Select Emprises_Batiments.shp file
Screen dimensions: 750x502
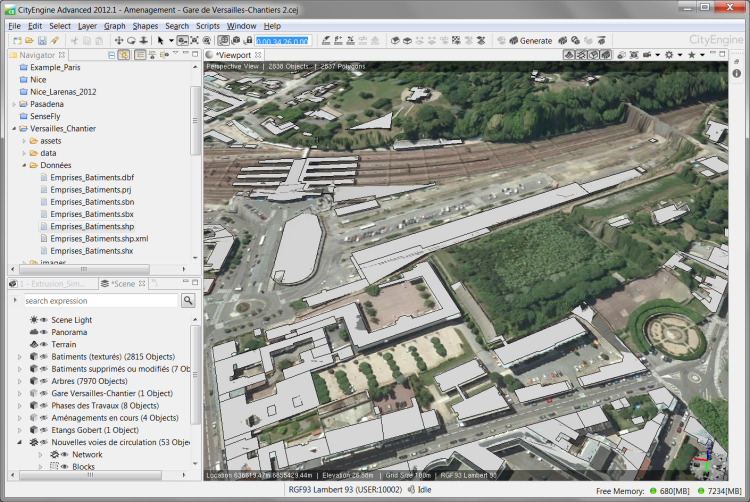[x=92, y=226]
